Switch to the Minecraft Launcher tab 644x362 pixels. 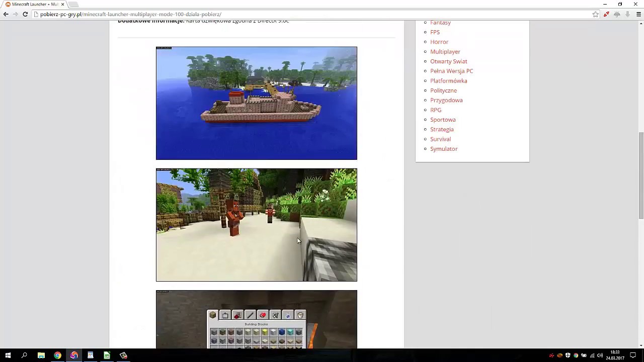tap(34, 4)
